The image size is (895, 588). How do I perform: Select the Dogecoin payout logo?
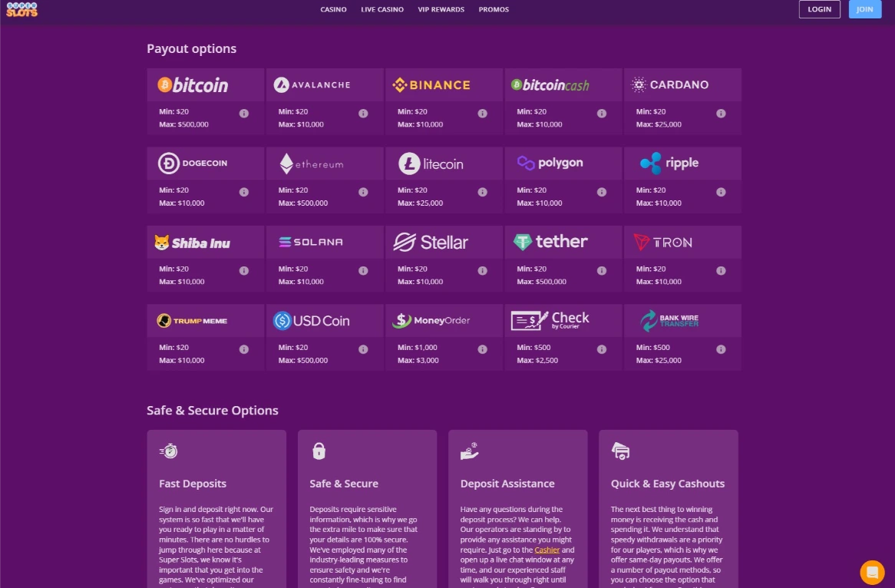tap(193, 164)
